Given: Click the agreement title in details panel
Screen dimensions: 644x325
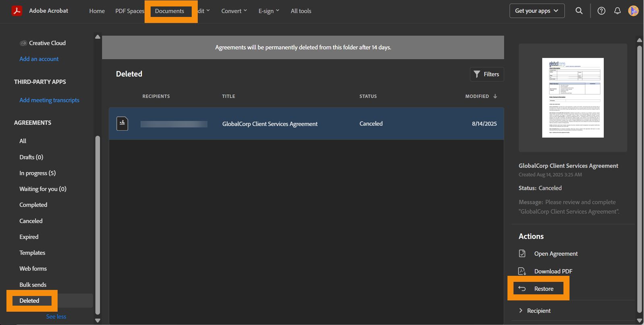Looking at the screenshot, I should click(x=568, y=166).
